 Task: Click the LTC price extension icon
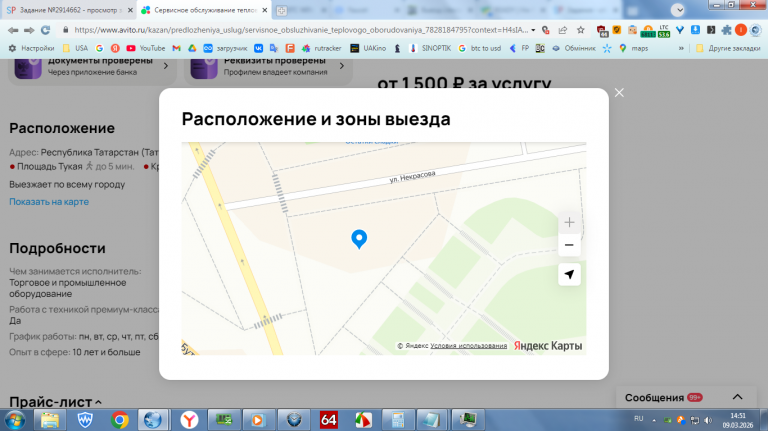(x=664, y=30)
